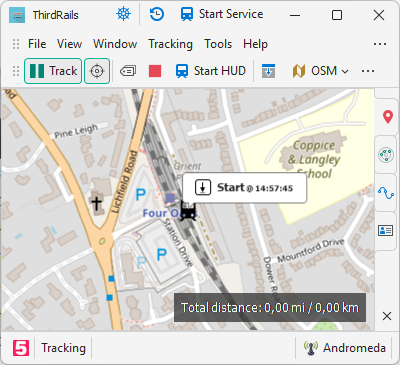This screenshot has height=365, width=400.
Task: Close the total distance overlay
Action: 387,316
